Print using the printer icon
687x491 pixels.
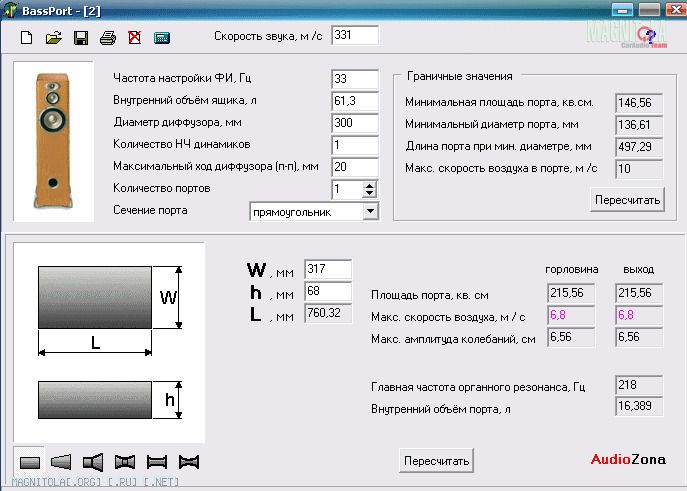pos(108,38)
